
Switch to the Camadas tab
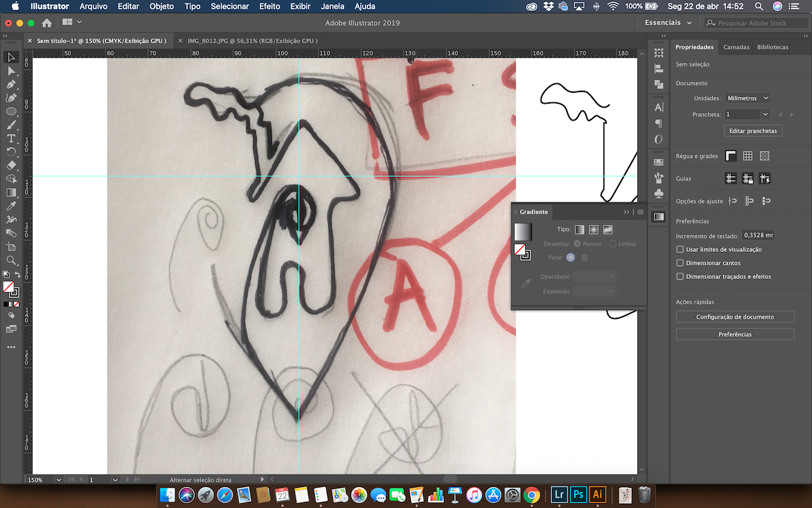point(736,47)
